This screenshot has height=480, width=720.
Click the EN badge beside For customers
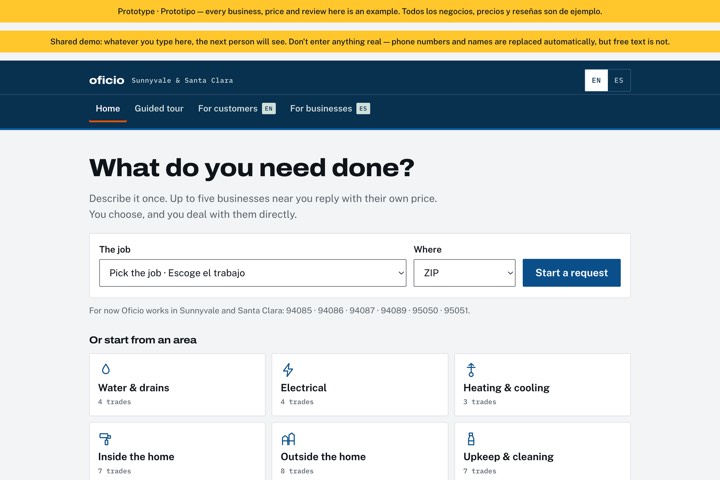[269, 109]
